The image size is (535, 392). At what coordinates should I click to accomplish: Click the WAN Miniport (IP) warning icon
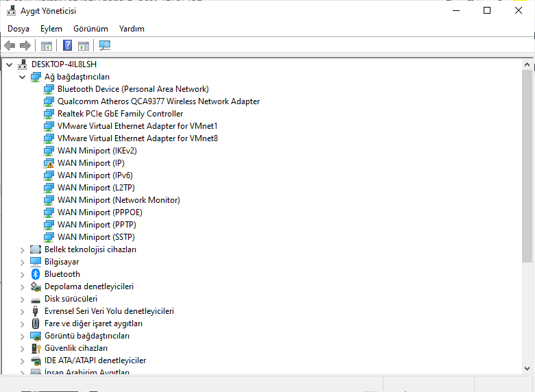[x=49, y=163]
